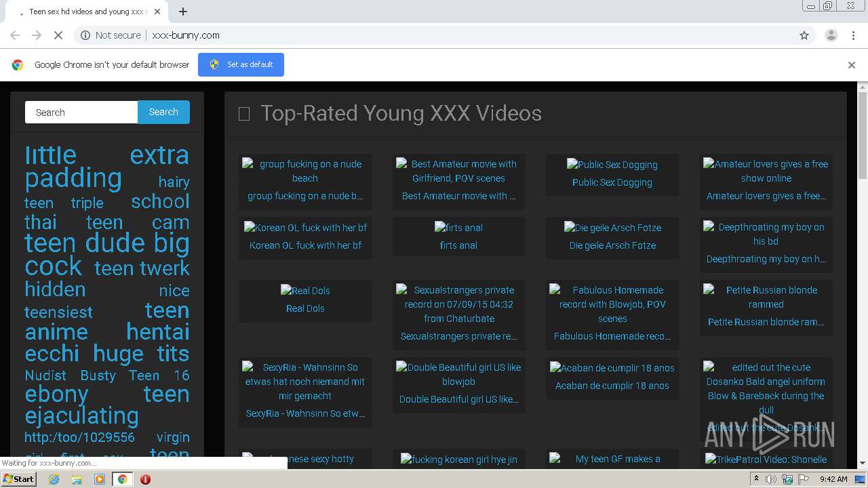Click the Set as default button
The width and height of the screenshot is (868, 488).
(241, 64)
